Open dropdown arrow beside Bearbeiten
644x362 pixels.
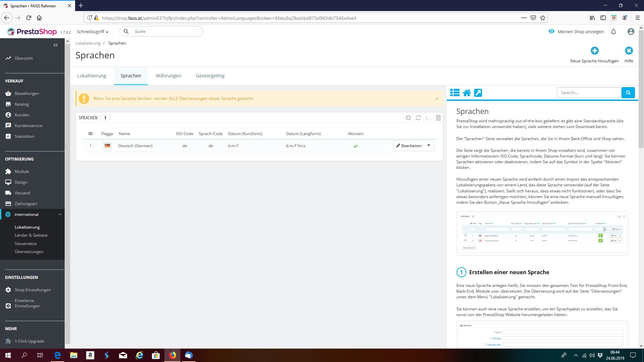(429, 145)
